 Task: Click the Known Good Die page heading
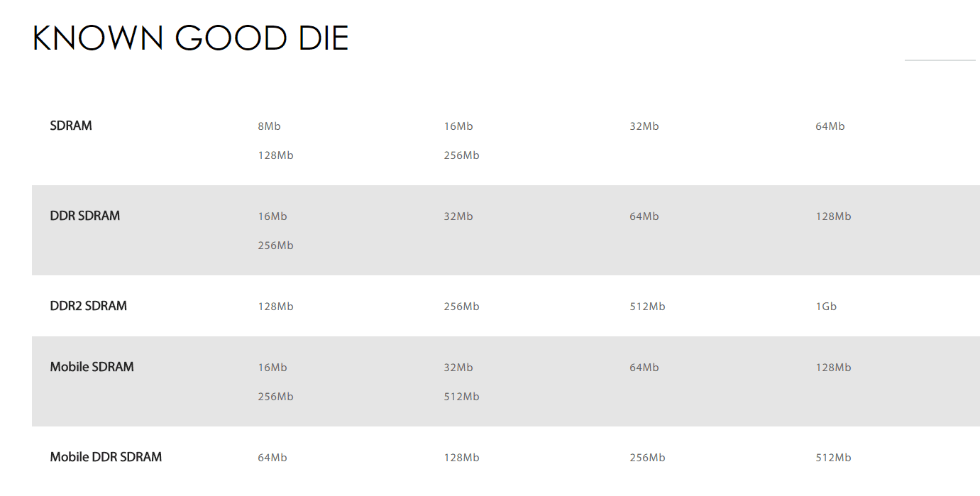coord(190,38)
